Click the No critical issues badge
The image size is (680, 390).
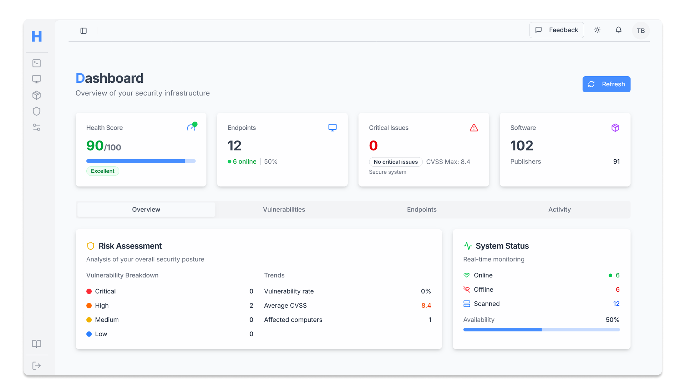pyautogui.click(x=396, y=162)
